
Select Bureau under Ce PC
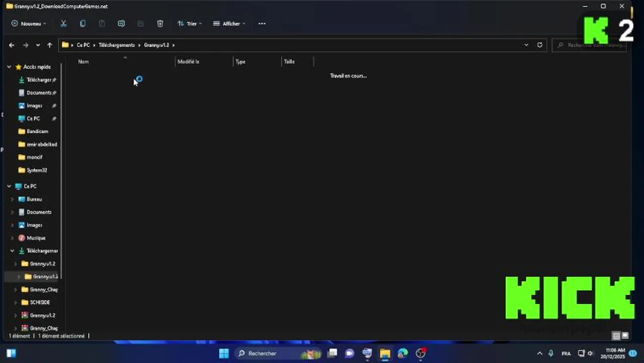point(34,199)
